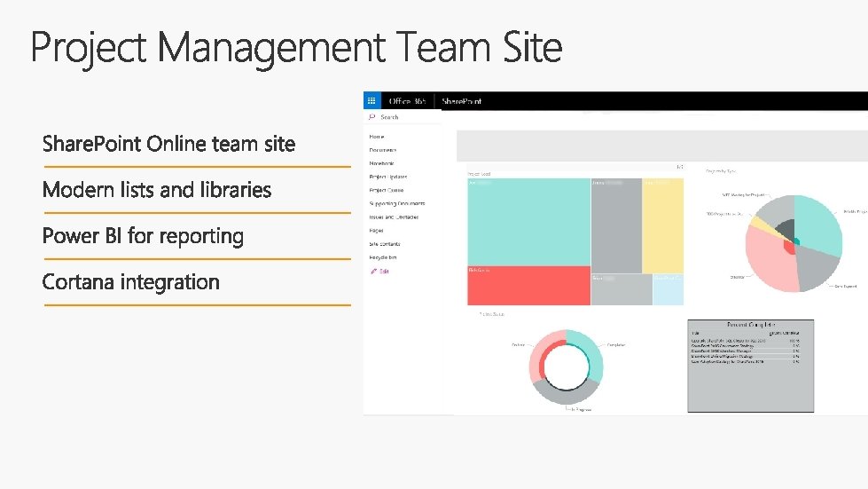The image size is (868, 489).
Task: Go to Home in the site navigation
Action: point(377,137)
